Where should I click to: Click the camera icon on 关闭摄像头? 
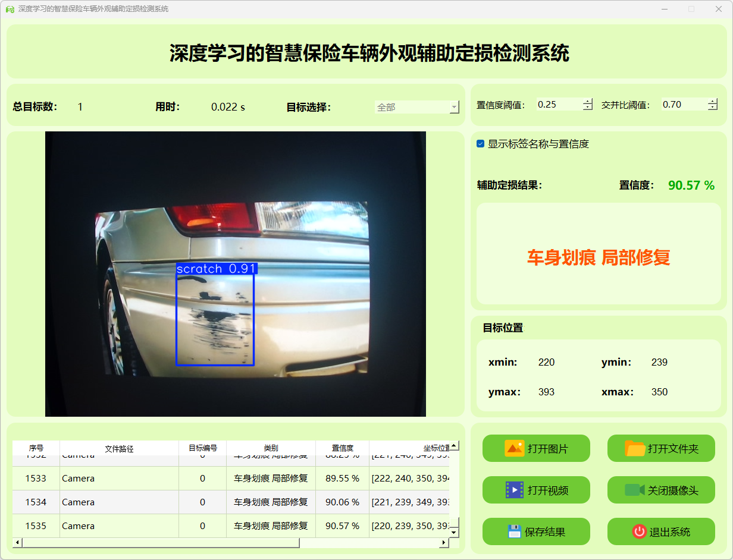click(x=634, y=490)
